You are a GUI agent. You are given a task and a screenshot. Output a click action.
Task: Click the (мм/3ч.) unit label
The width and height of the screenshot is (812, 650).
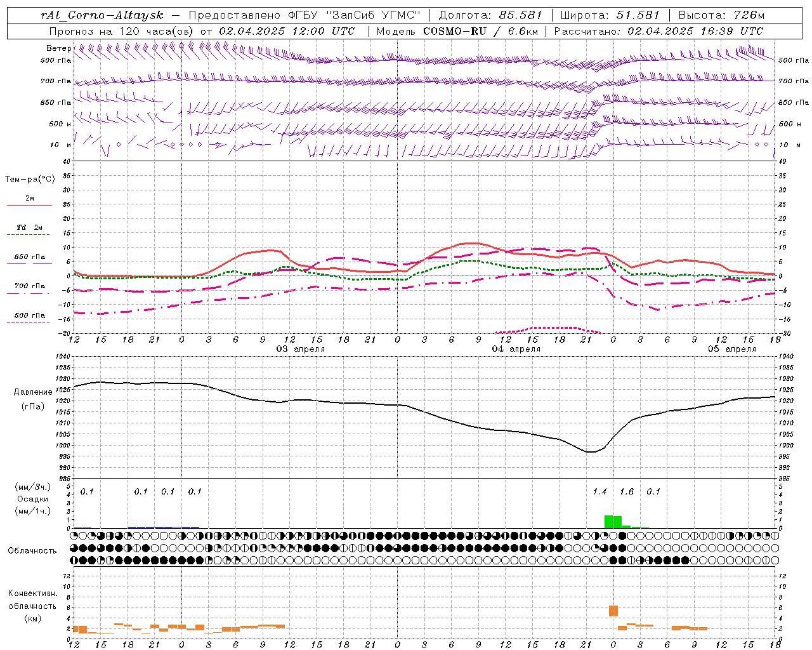(x=32, y=487)
